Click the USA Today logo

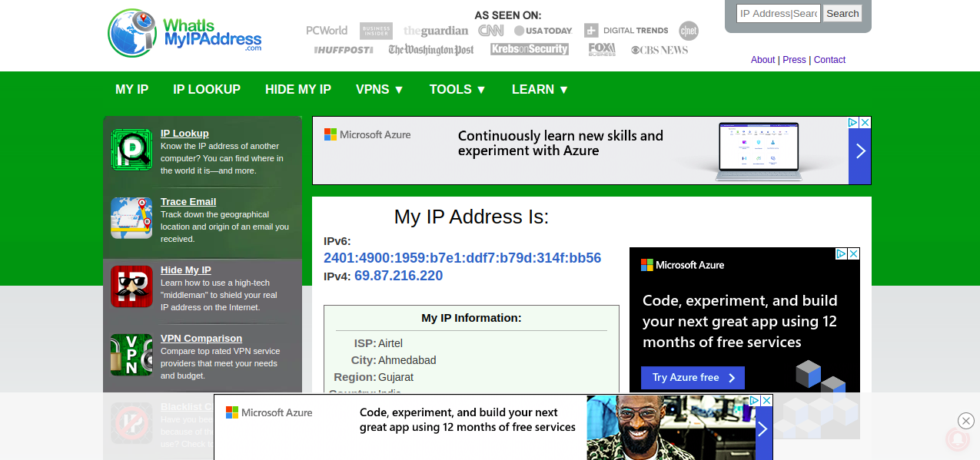point(543,31)
